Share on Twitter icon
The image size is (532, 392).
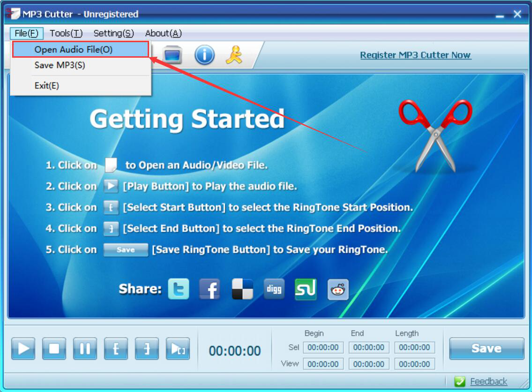click(x=179, y=289)
